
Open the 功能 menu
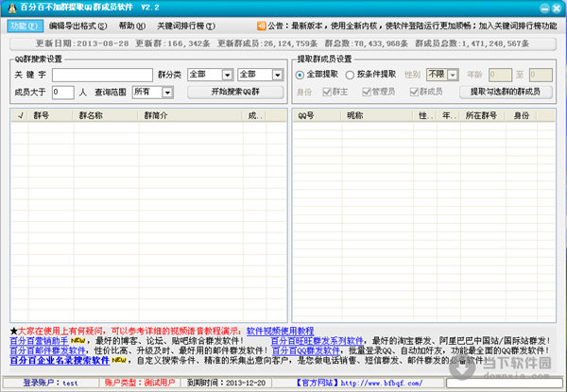click(25, 26)
